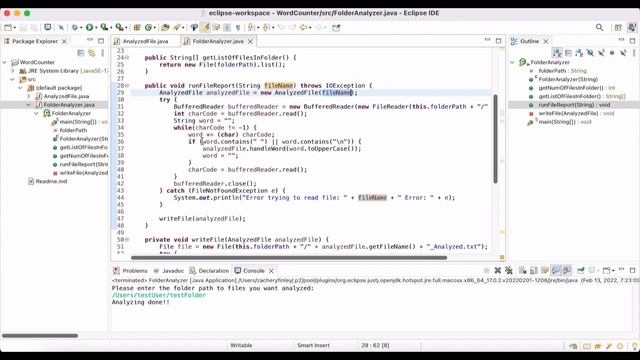Fold runFileReport method at line 28

pos(127,85)
